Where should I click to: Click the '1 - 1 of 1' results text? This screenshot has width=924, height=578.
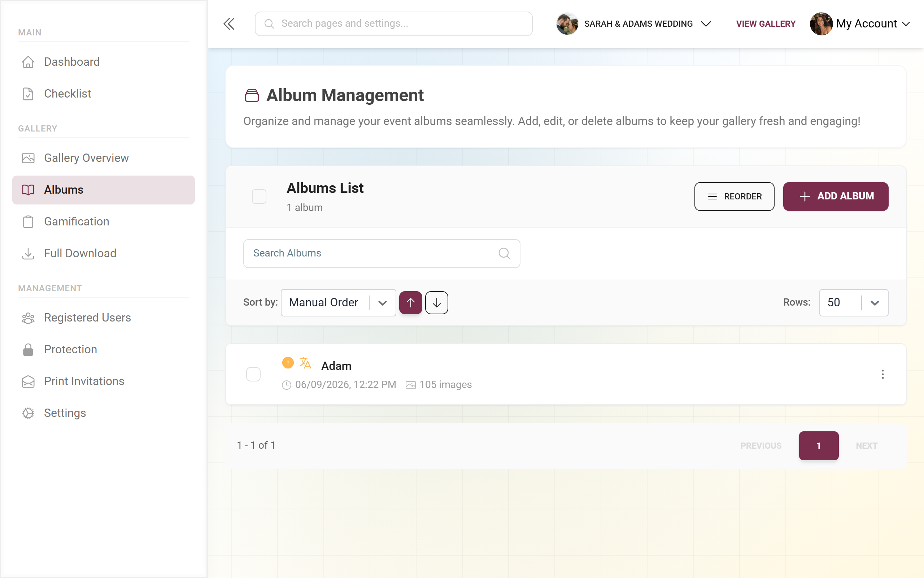256,445
